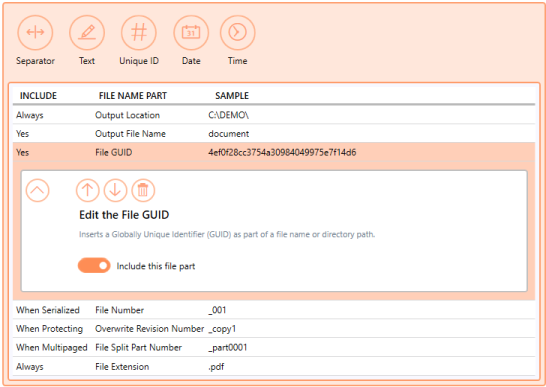This screenshot has width=546, height=387.
Task: Click the When Multipaged include cell
Action: coord(52,348)
